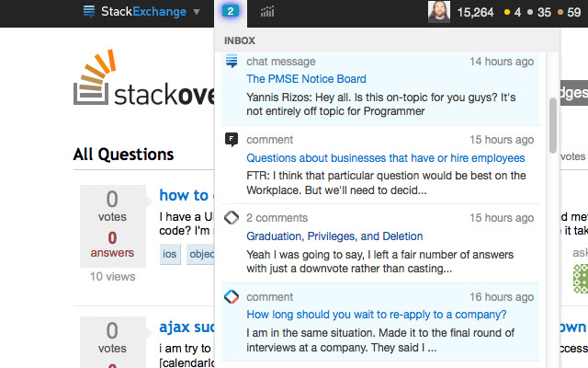Click the 15,264 reputation score
This screenshot has width=588, height=368.
tap(475, 12)
